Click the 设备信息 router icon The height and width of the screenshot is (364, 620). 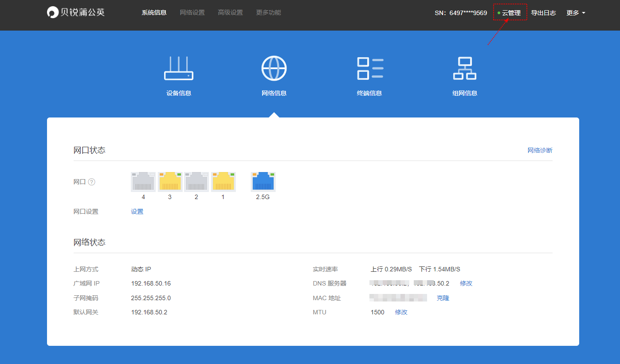point(179,69)
